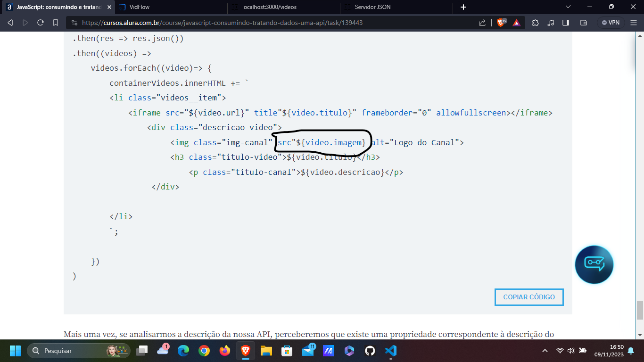Open the browser hamburger menu
The height and width of the screenshot is (362, 644).
(x=634, y=23)
